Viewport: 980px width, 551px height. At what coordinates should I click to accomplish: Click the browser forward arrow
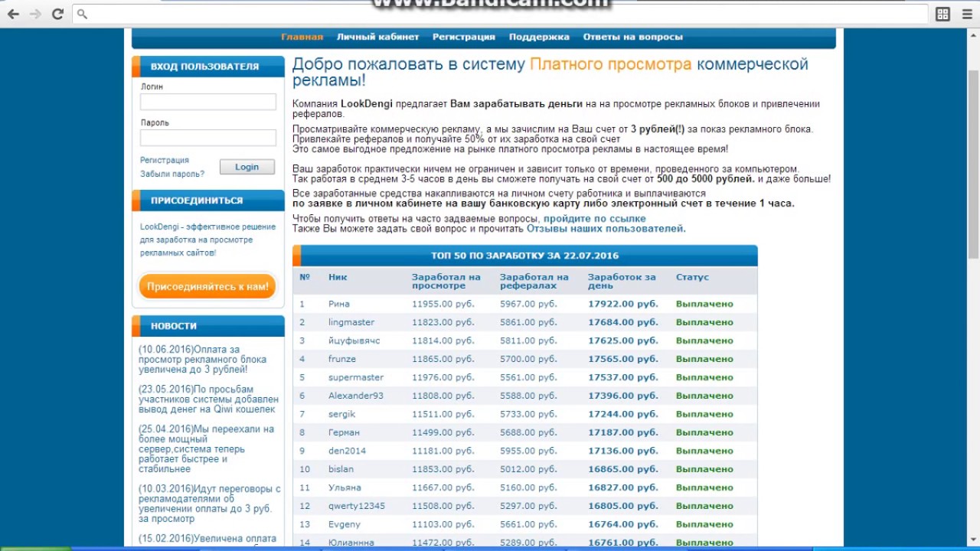point(34,14)
